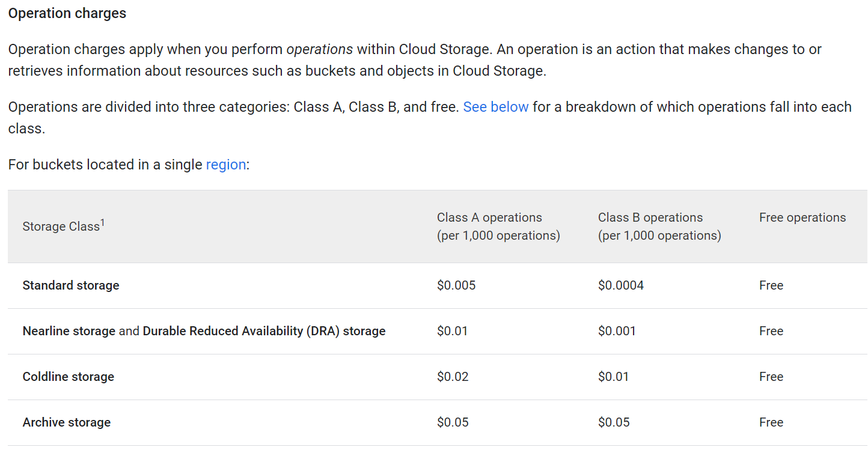
Task: Click the $0.0004 Class B price
Action: click(x=621, y=285)
